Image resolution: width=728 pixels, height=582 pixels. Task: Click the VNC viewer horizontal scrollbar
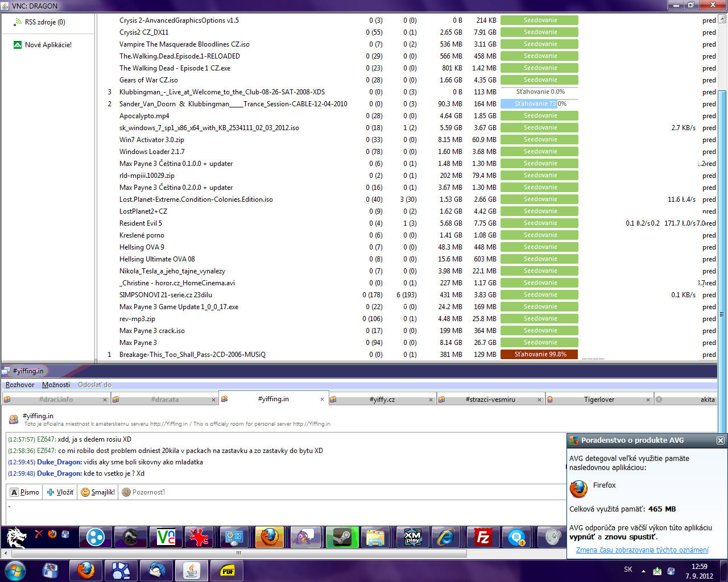239,553
